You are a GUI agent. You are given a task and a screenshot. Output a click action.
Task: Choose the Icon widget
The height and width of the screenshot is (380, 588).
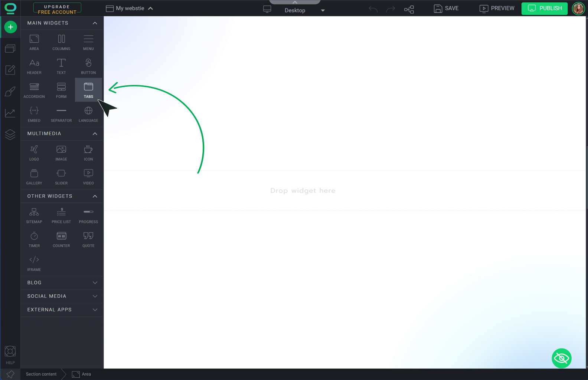pos(88,153)
